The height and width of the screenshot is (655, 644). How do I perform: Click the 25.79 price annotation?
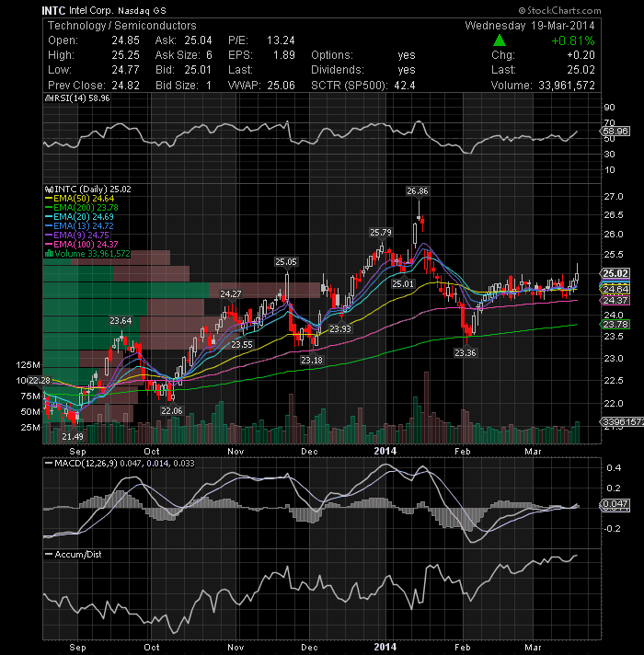(x=381, y=232)
